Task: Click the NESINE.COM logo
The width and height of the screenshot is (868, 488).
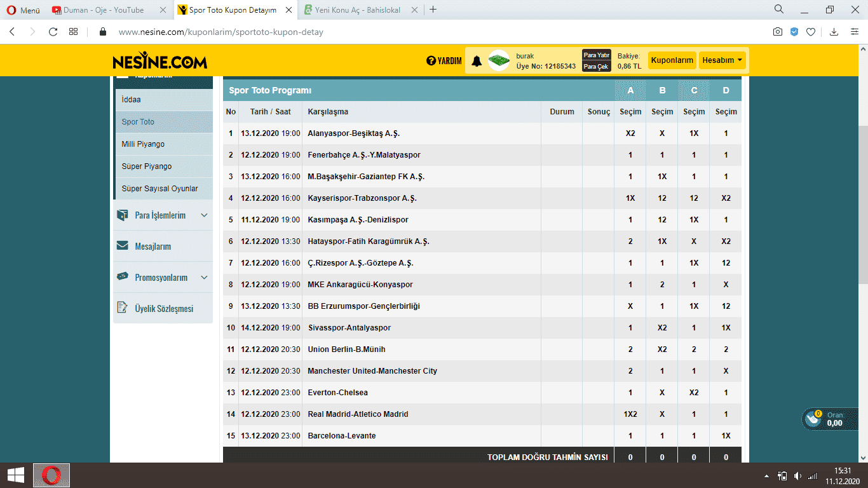Action: coord(160,60)
